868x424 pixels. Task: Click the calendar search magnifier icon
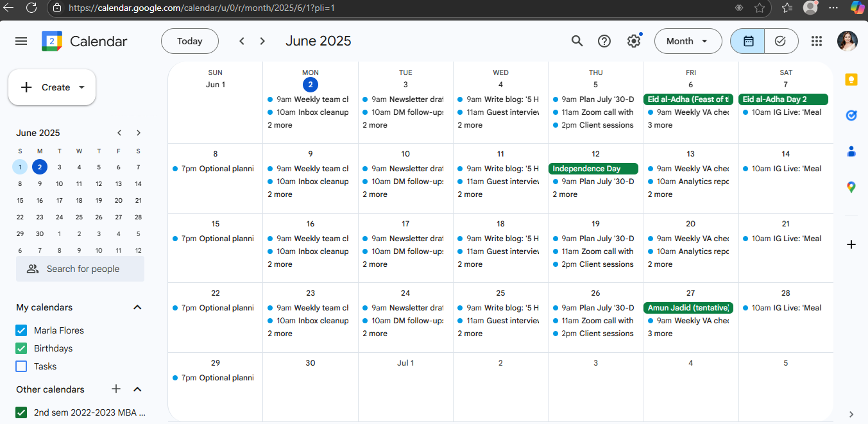click(577, 41)
